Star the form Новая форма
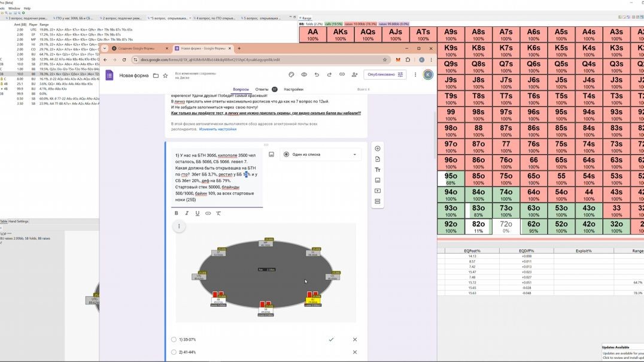Image resolution: width=644 pixels, height=362 pixels. pyautogui.click(x=165, y=76)
